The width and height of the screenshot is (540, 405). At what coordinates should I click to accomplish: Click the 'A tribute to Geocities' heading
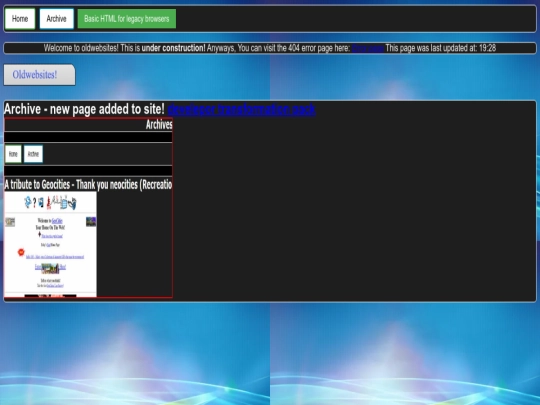click(88, 185)
